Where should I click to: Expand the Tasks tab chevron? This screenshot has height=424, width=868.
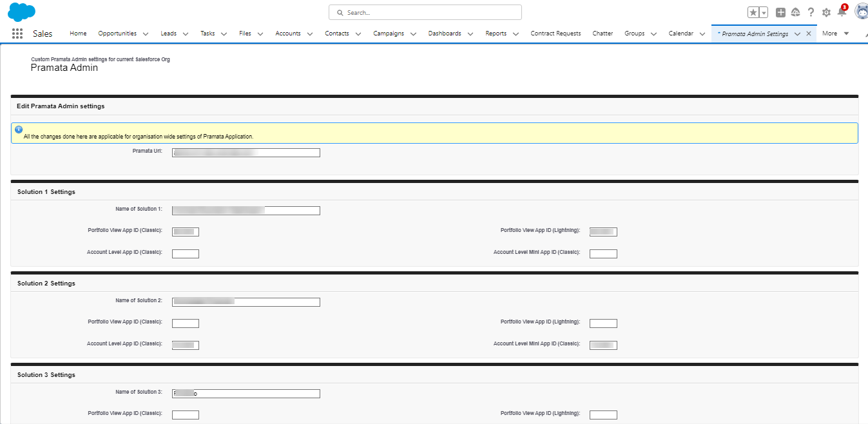224,34
